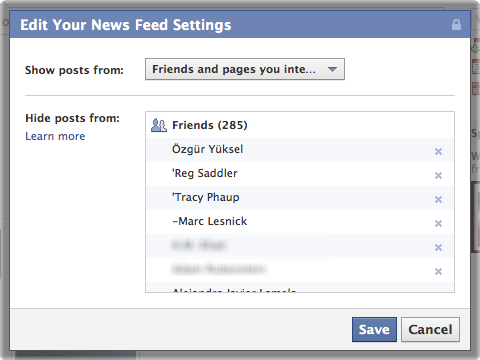480x360 pixels.
Task: Remove Özgür Yüksel from hidden list
Action: pyautogui.click(x=438, y=151)
